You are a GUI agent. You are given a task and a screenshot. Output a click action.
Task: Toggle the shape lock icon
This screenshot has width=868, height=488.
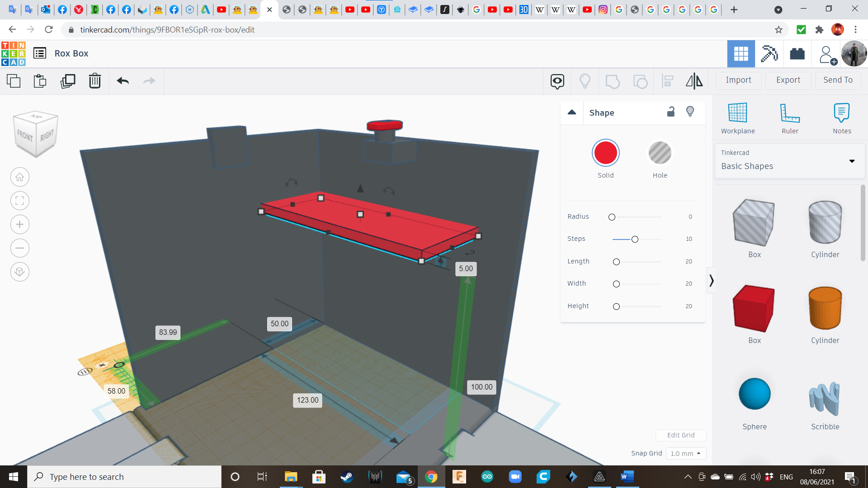(x=671, y=112)
